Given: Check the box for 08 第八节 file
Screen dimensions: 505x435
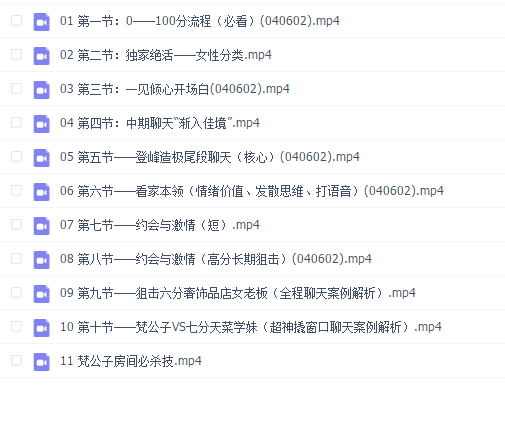Looking at the screenshot, I should click(x=16, y=258).
